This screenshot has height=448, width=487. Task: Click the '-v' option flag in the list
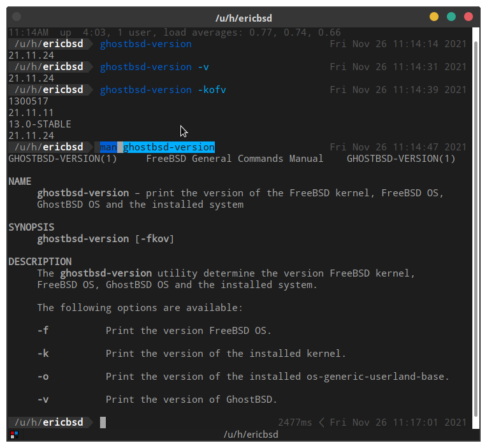point(43,400)
